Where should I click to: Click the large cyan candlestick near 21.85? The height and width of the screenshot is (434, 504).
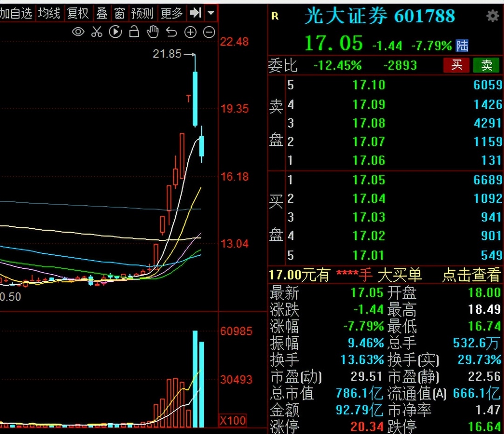click(x=195, y=98)
